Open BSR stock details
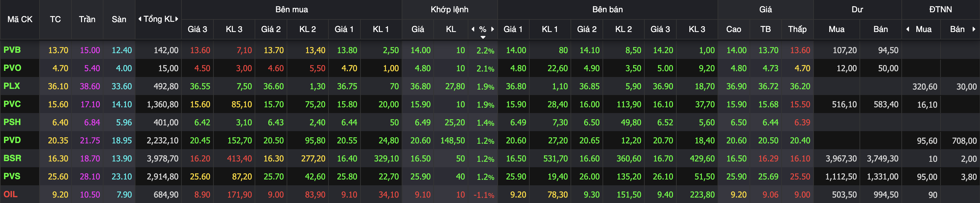Image resolution: width=980 pixels, height=203 pixels. tap(12, 158)
